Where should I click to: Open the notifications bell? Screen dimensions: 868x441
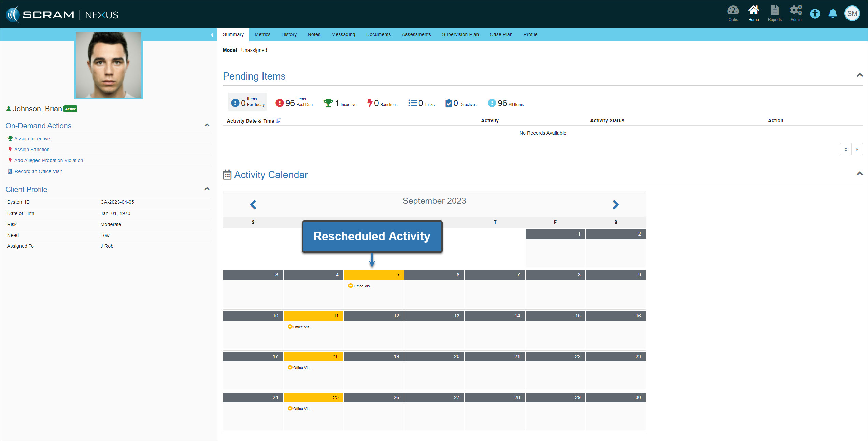click(833, 14)
